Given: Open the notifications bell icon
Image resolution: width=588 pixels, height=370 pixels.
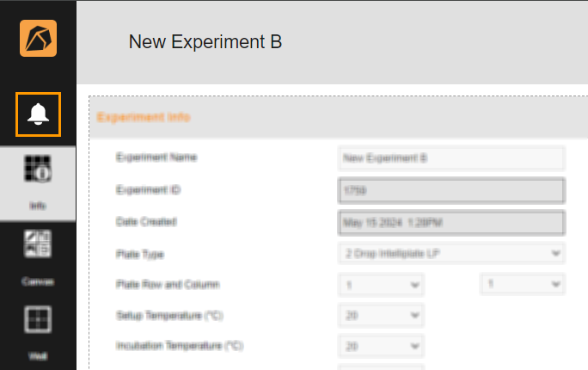Looking at the screenshot, I should (38, 114).
